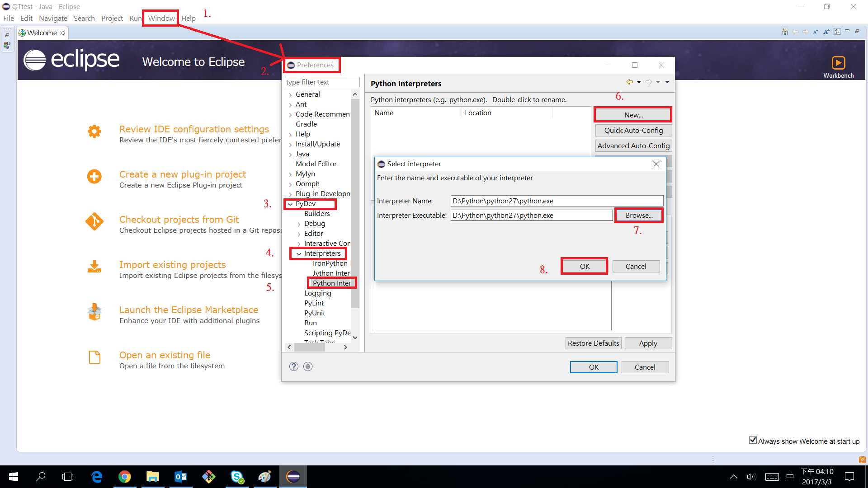Open File Explorer from taskbar
The height and width of the screenshot is (488, 868).
[153, 477]
